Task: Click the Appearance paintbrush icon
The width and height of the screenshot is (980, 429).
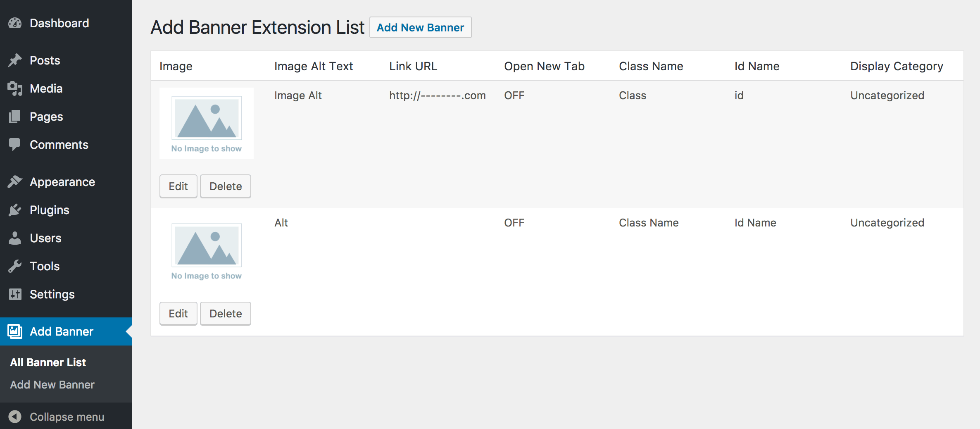Action: 15,182
